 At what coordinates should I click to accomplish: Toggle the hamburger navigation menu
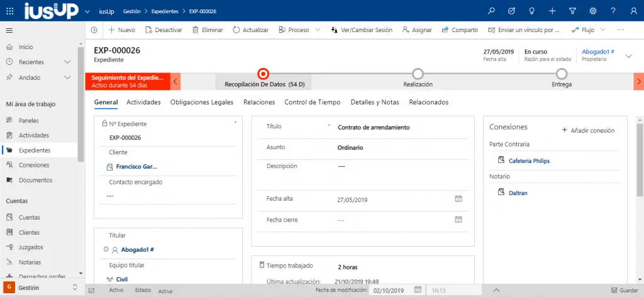[x=9, y=30]
